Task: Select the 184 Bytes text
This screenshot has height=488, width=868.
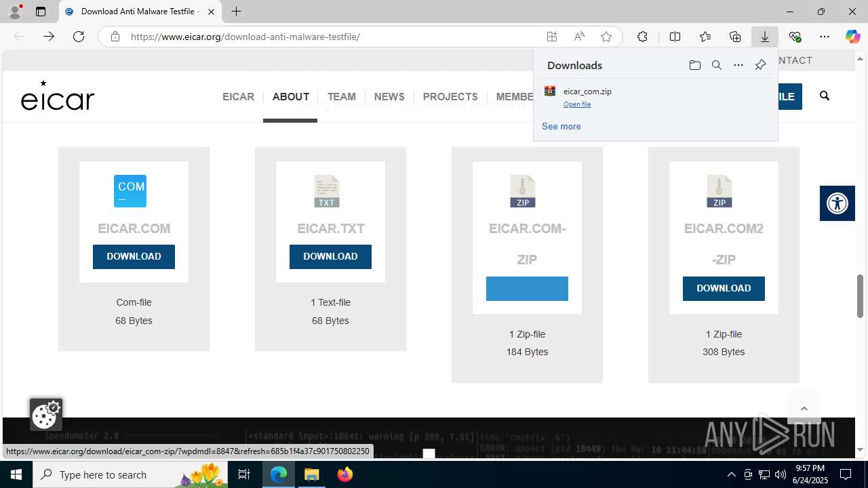Action: [527, 352]
